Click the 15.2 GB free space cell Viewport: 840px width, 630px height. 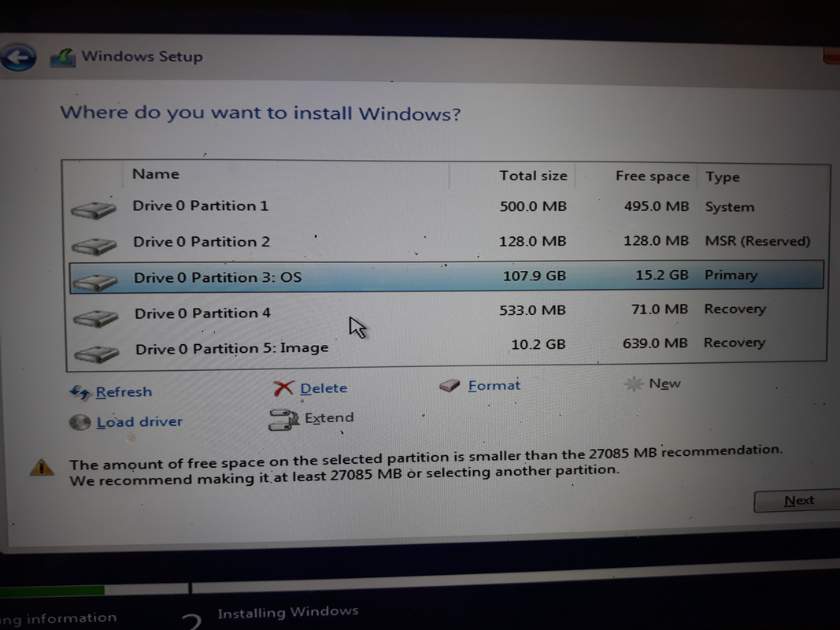661,276
